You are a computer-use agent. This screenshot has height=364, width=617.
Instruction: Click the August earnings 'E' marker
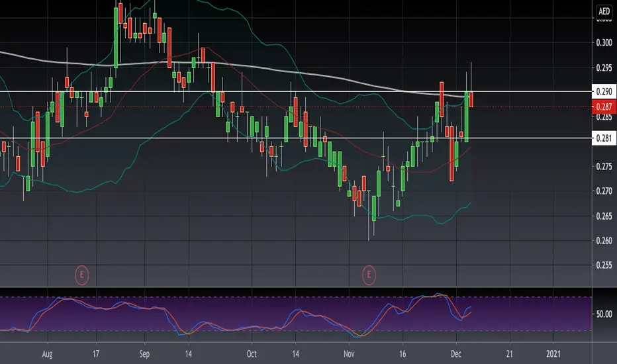[82, 275]
